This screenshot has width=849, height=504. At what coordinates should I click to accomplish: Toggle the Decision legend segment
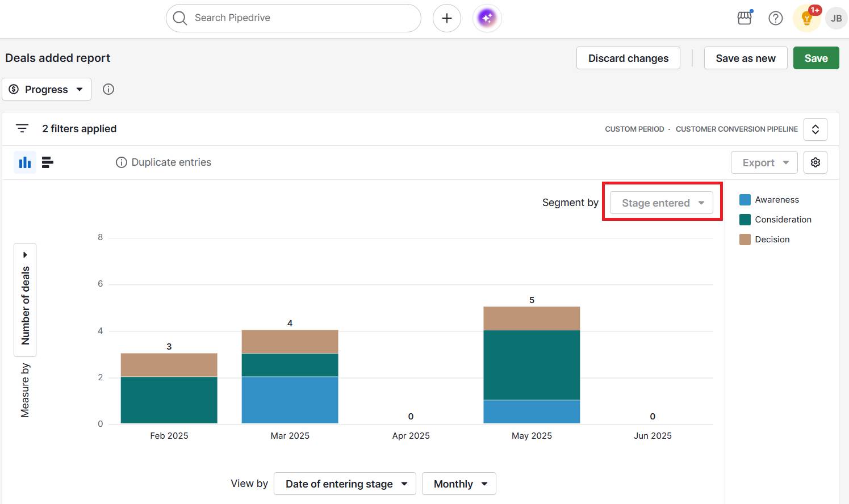click(764, 239)
